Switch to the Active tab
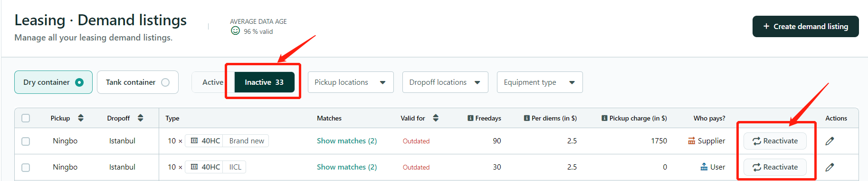868x181 pixels. [213, 82]
